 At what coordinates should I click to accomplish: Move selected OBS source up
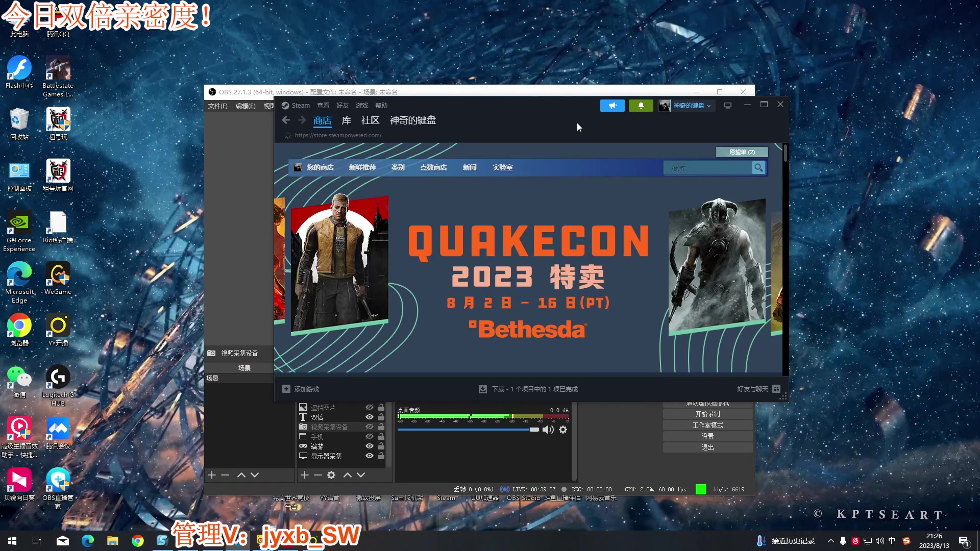point(347,475)
